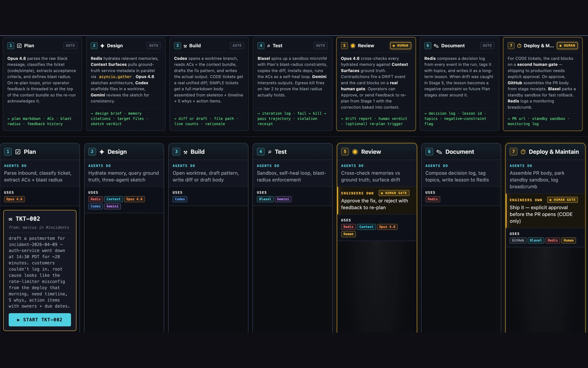Click 'from: marcus in #incidents' line
Image resolution: width=588 pixels, height=368 pixels.
tap(39, 227)
